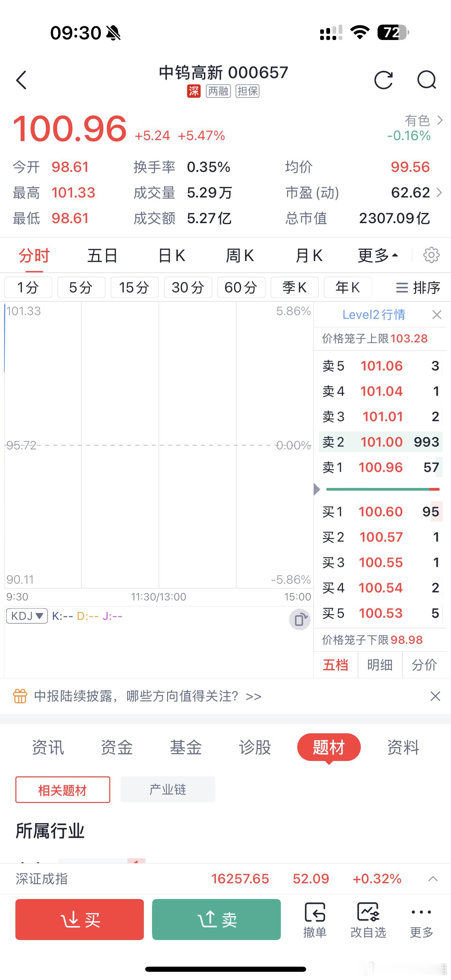The width and height of the screenshot is (451, 980).
Task: Close the Level2行情 panel
Action: pos(437,315)
